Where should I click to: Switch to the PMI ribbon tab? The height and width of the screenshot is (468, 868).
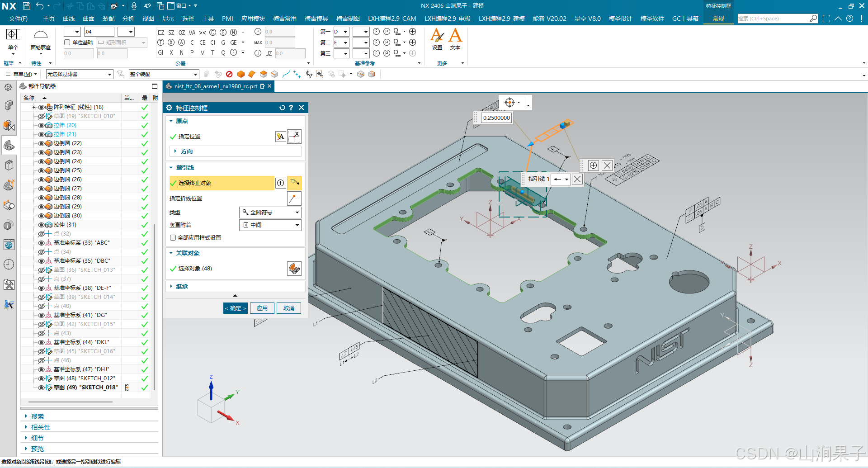227,19
